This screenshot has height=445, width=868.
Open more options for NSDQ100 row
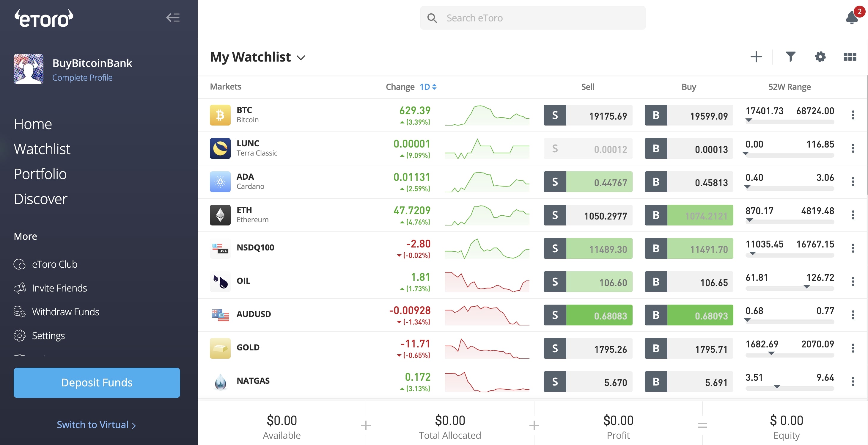853,248
